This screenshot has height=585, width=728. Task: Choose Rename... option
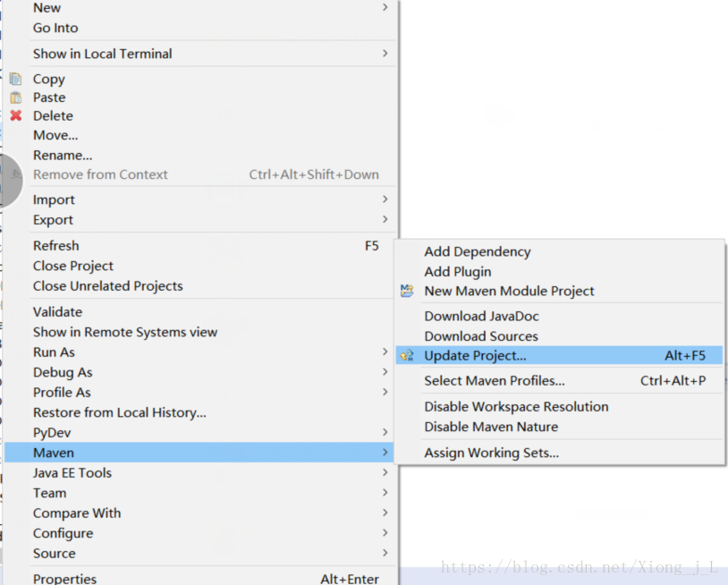(x=201, y=155)
